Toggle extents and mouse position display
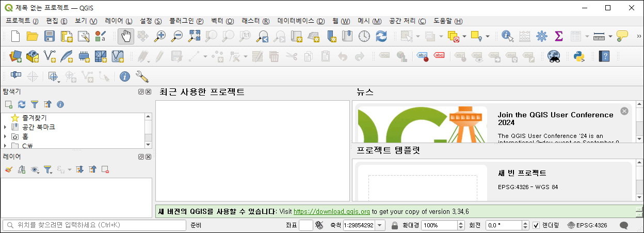This screenshot has height=233, width=644. coord(319,225)
